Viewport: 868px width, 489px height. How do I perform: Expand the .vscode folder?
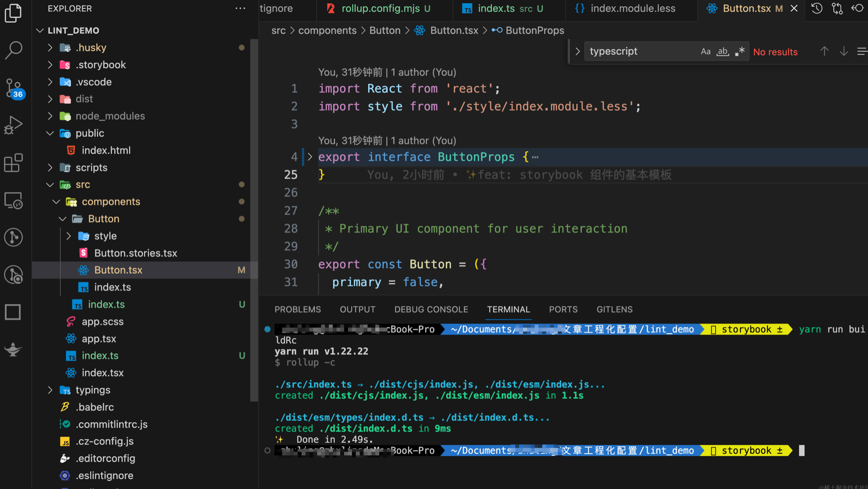[x=50, y=82]
